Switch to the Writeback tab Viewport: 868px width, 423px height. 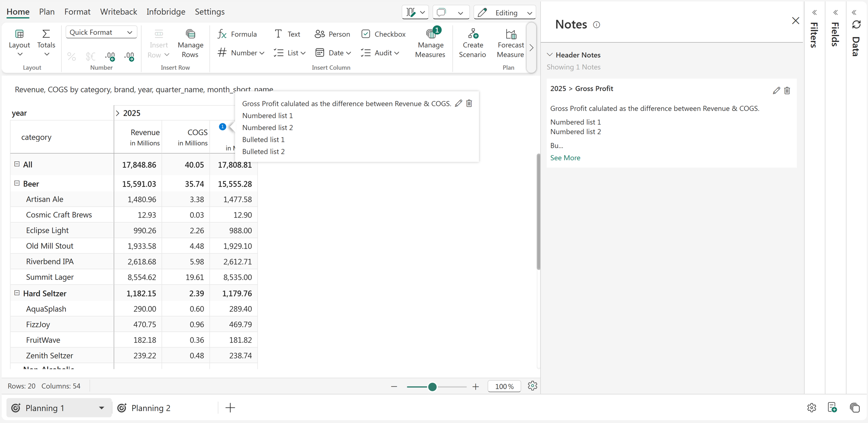pos(118,12)
